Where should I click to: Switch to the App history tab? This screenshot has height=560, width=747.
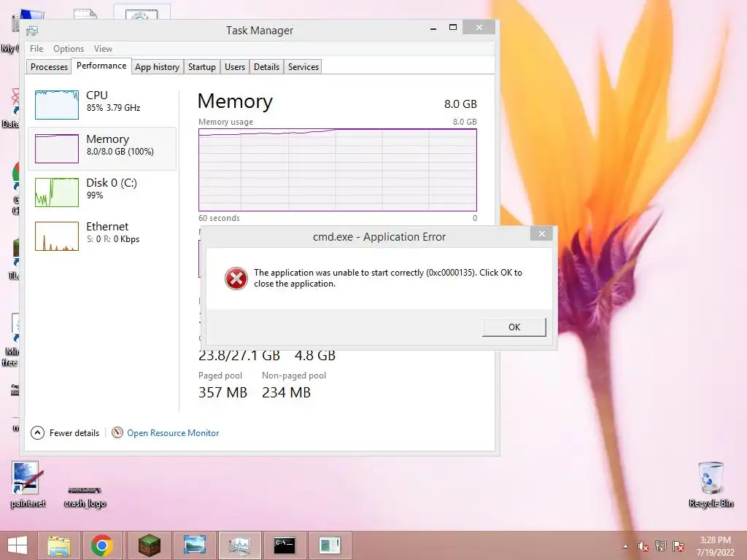tap(158, 66)
